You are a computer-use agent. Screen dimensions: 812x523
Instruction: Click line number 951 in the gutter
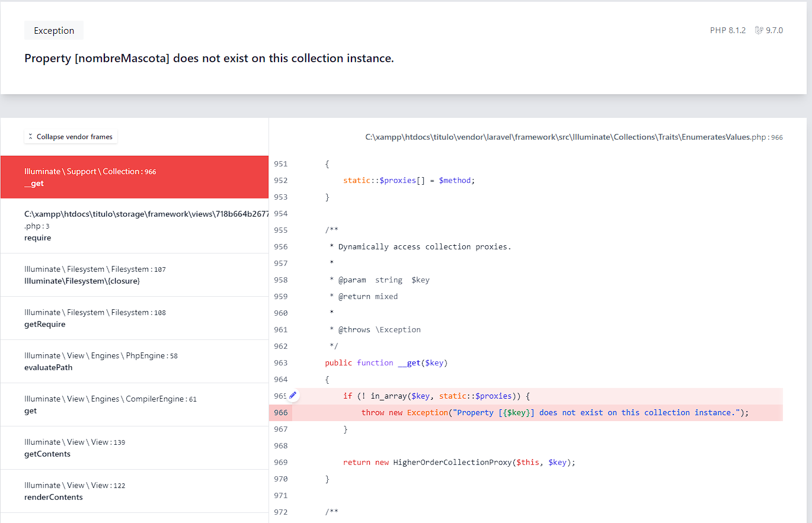(281, 163)
